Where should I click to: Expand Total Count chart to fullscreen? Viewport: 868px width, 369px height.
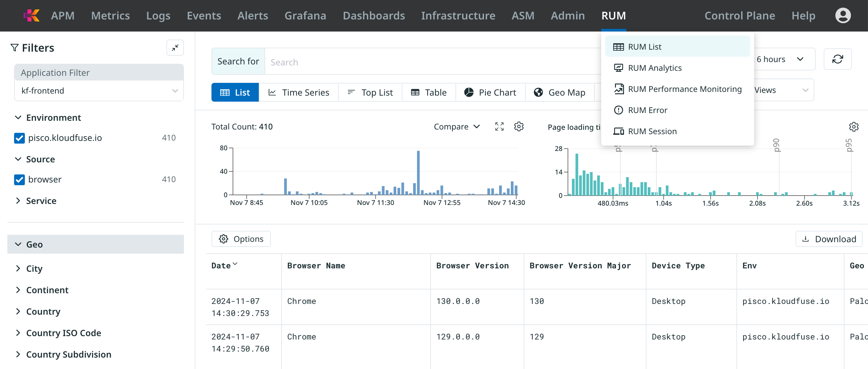pos(499,126)
